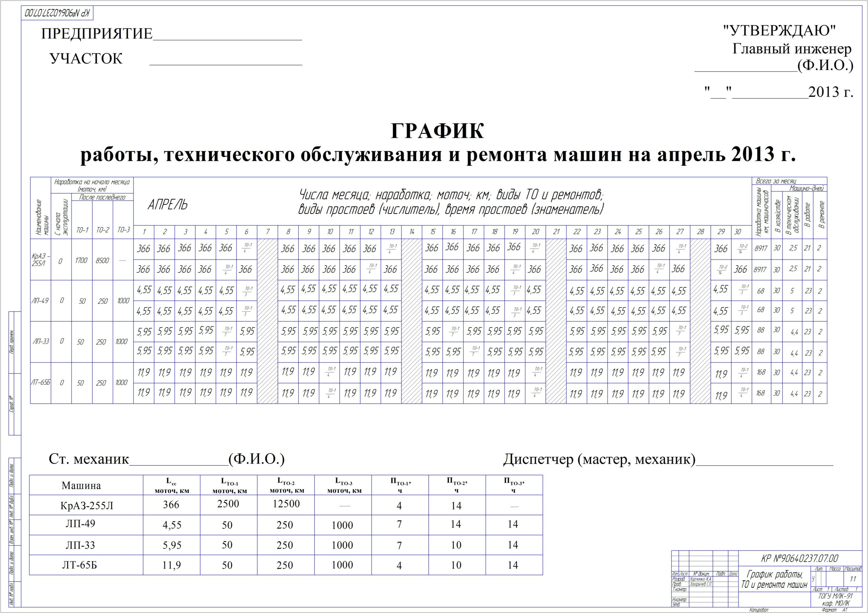Click the "Формат А1" label
The width and height of the screenshot is (868, 613).
click(835, 610)
